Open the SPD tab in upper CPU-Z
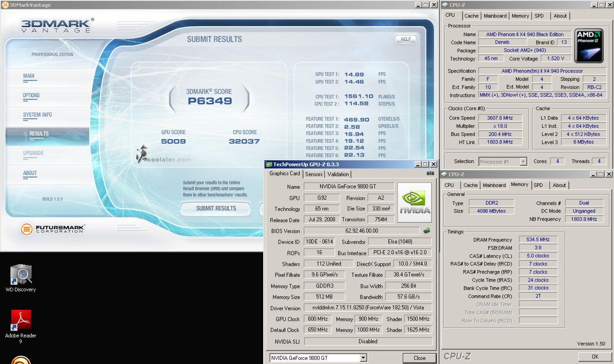This screenshot has height=364, width=614. pyautogui.click(x=539, y=16)
